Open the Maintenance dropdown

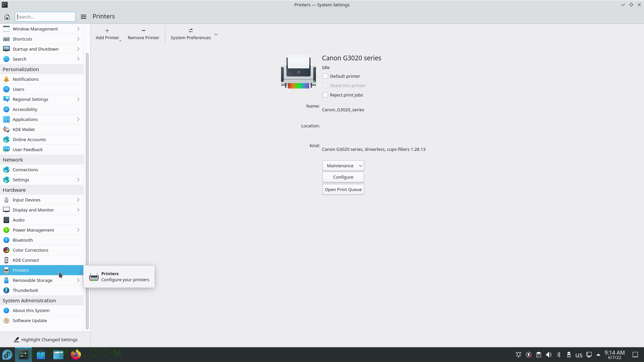point(343,166)
